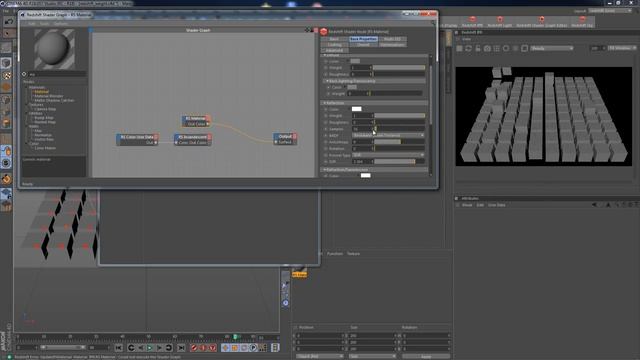Click the material preview sphere thumbnail
The height and width of the screenshot is (360, 640).
click(x=54, y=49)
